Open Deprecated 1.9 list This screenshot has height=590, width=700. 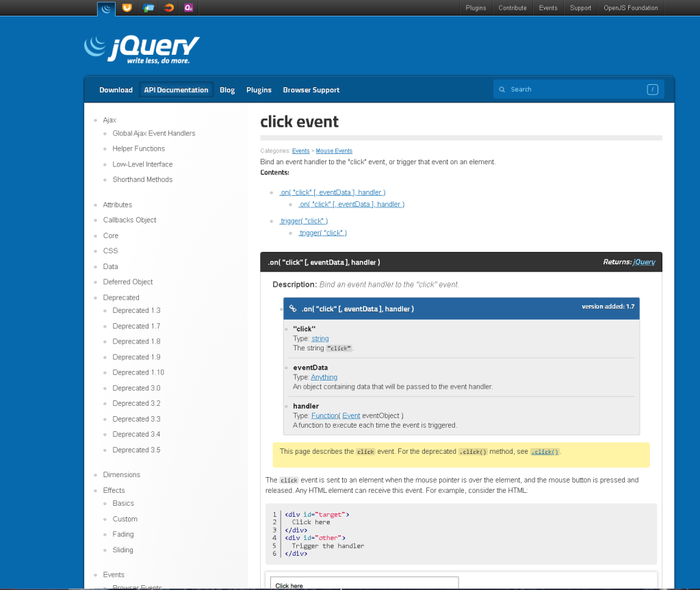pos(136,357)
